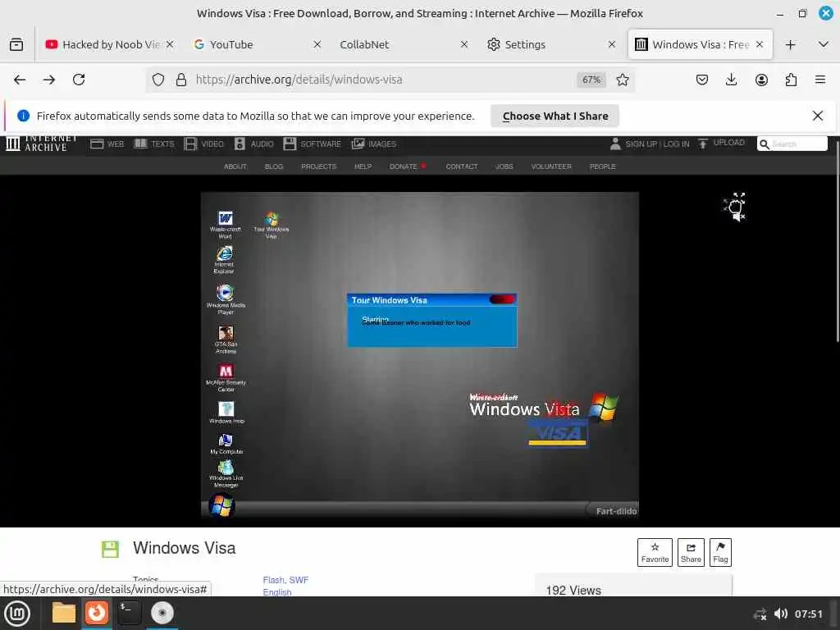Open the Firefox hamburger application menu

820,80
